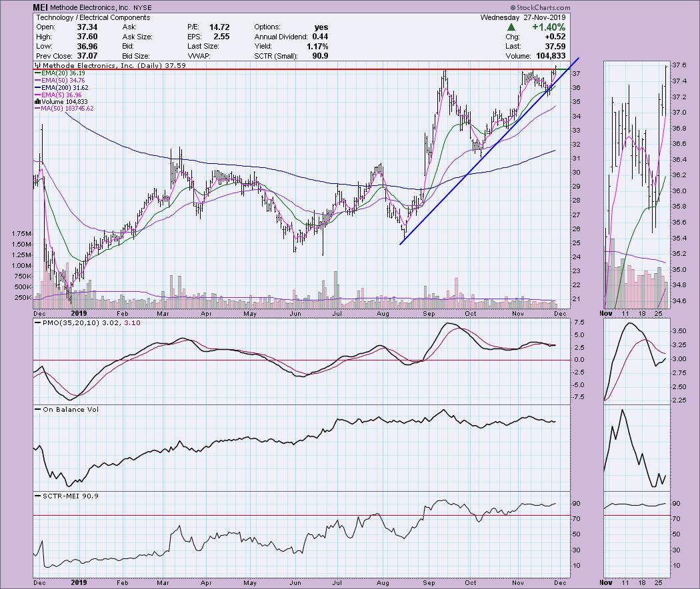Image resolution: width=700 pixels, height=589 pixels.
Task: Click the P/E value 14.72
Action: [x=219, y=27]
